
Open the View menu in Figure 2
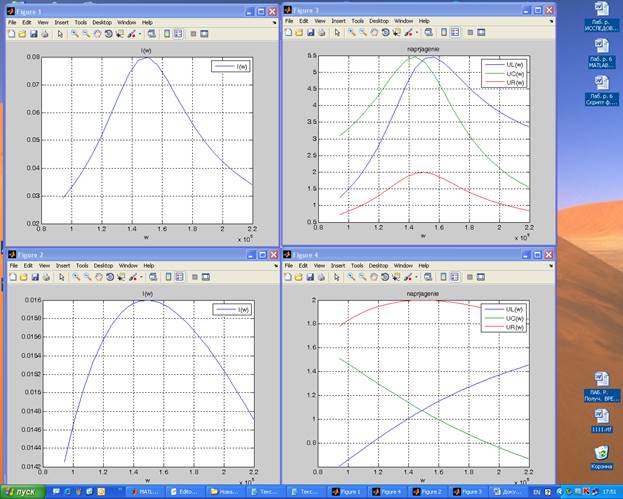tap(44, 266)
